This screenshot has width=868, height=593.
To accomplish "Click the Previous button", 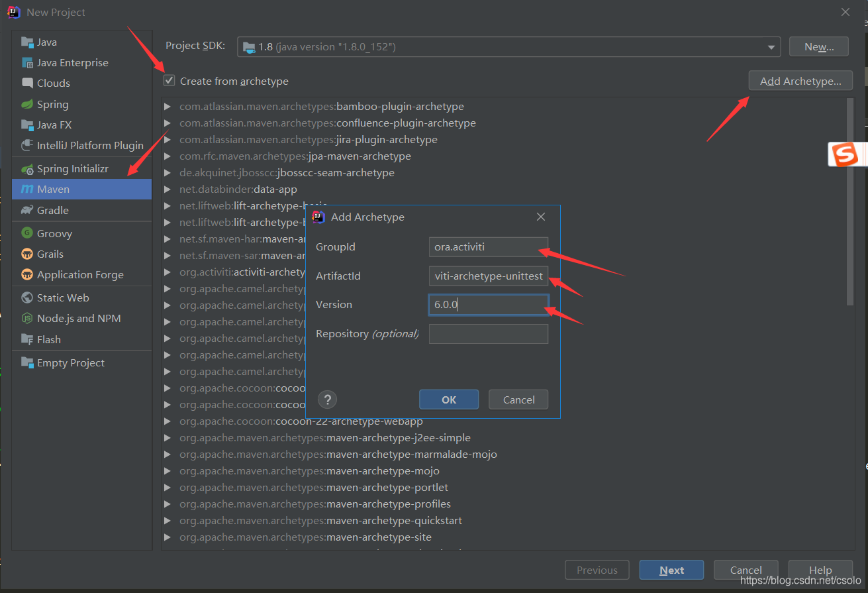I will (597, 570).
